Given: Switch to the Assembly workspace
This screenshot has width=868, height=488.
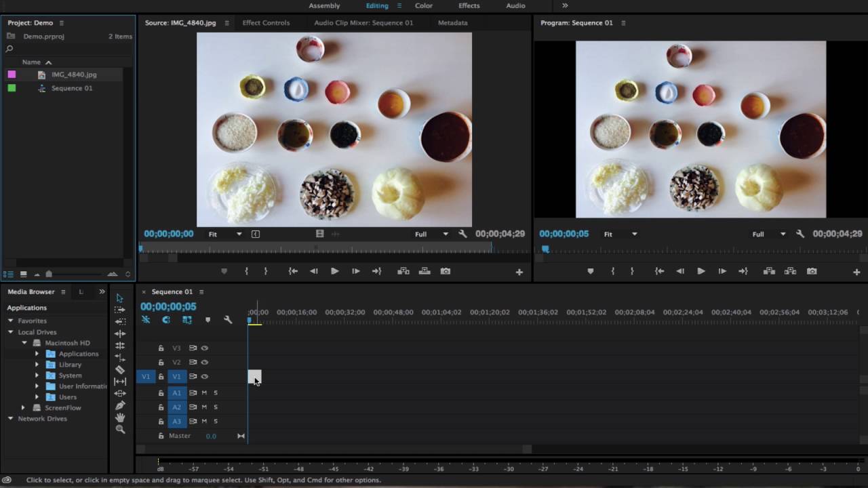Looking at the screenshot, I should click(324, 5).
